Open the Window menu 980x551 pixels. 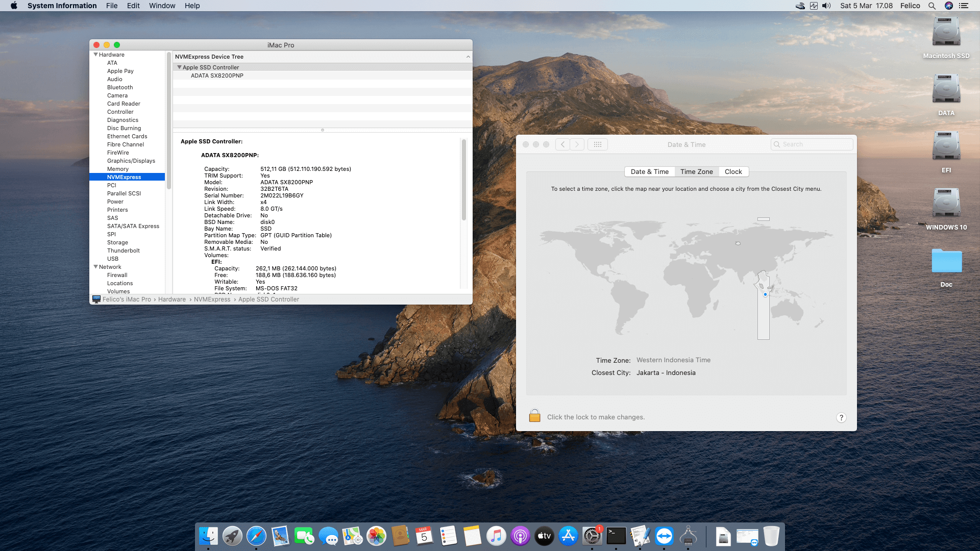pyautogui.click(x=162, y=6)
